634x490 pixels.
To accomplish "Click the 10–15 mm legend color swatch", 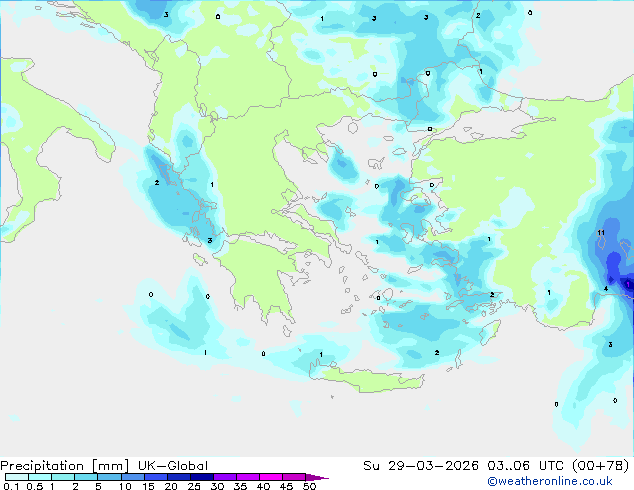I will (132, 477).
